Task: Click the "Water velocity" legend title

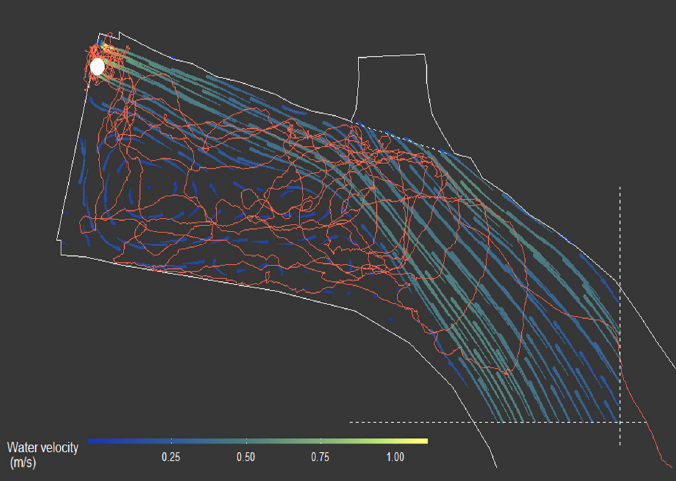Action: click(x=42, y=448)
